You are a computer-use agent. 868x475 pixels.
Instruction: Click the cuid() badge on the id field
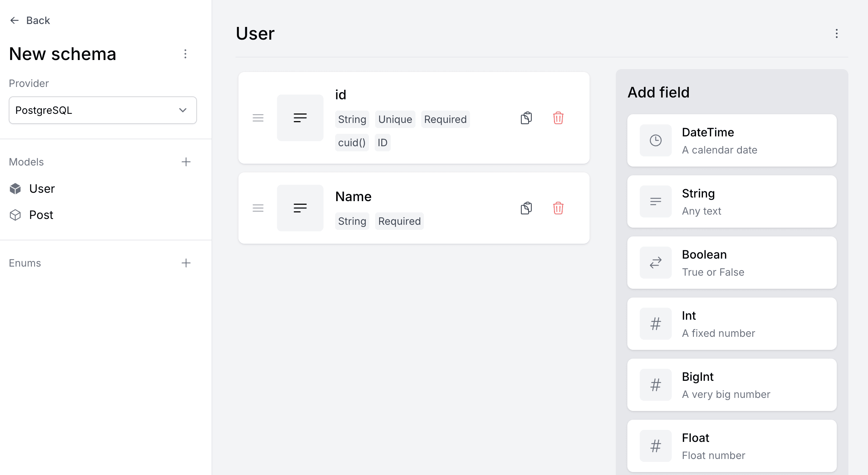click(x=351, y=143)
